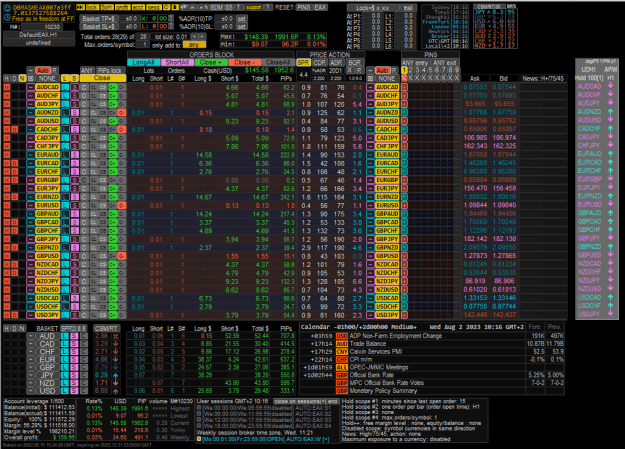Click the red Close - button
This screenshot has height=449, width=625.
[245, 63]
